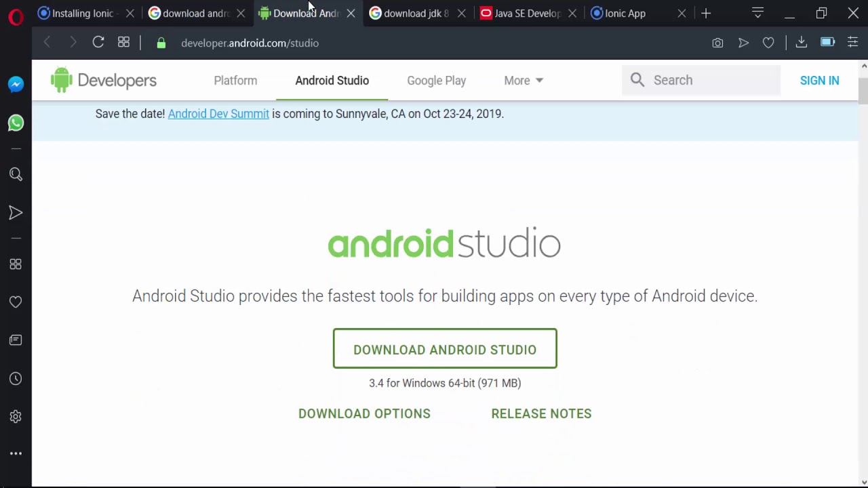Open RELEASE NOTES link
The width and height of the screenshot is (868, 488).
pyautogui.click(x=541, y=413)
